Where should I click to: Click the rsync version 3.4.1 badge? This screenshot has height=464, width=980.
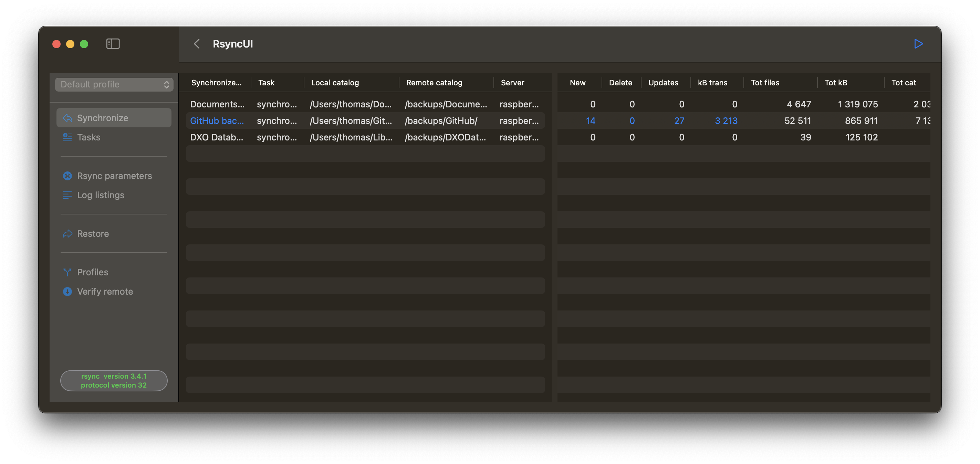(x=114, y=380)
